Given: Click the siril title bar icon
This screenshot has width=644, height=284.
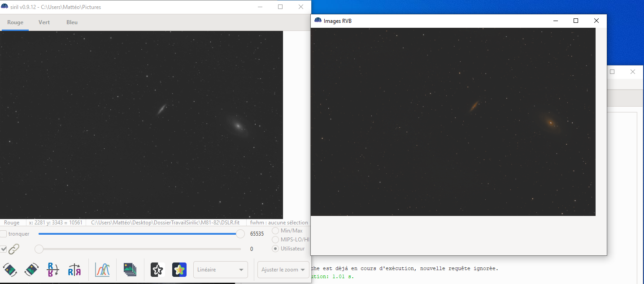Looking at the screenshot, I should [4, 7].
